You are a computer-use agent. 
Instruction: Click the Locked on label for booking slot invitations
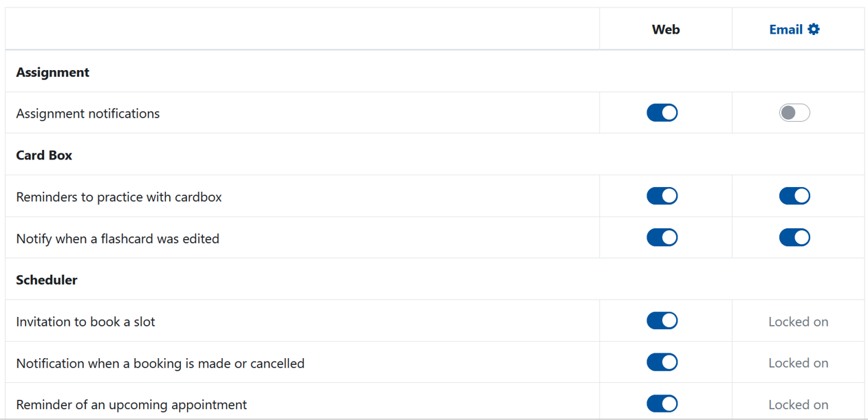click(798, 321)
